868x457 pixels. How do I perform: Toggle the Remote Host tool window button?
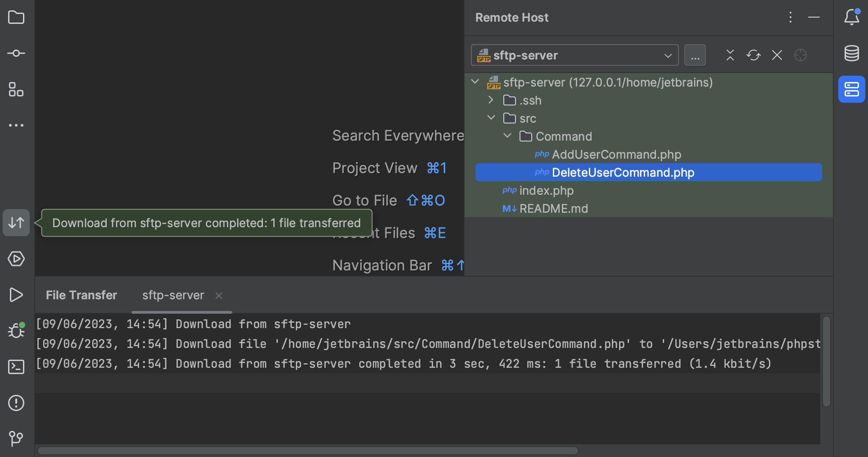[x=851, y=89]
